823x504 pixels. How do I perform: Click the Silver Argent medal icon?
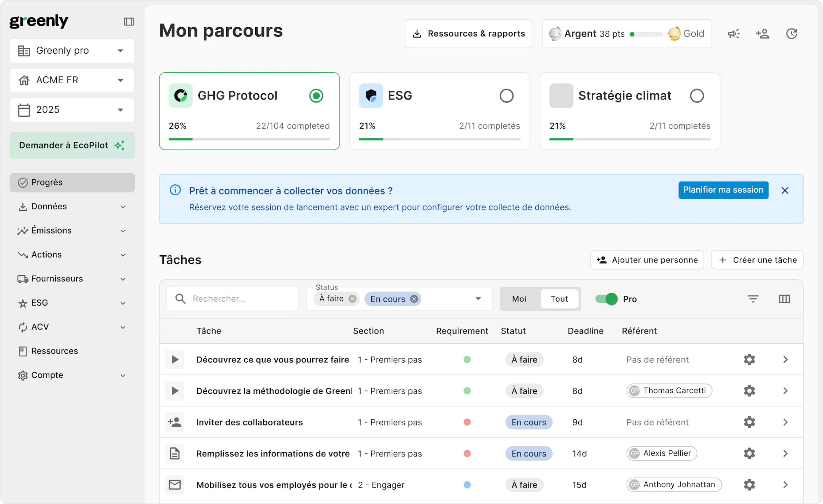tap(555, 33)
